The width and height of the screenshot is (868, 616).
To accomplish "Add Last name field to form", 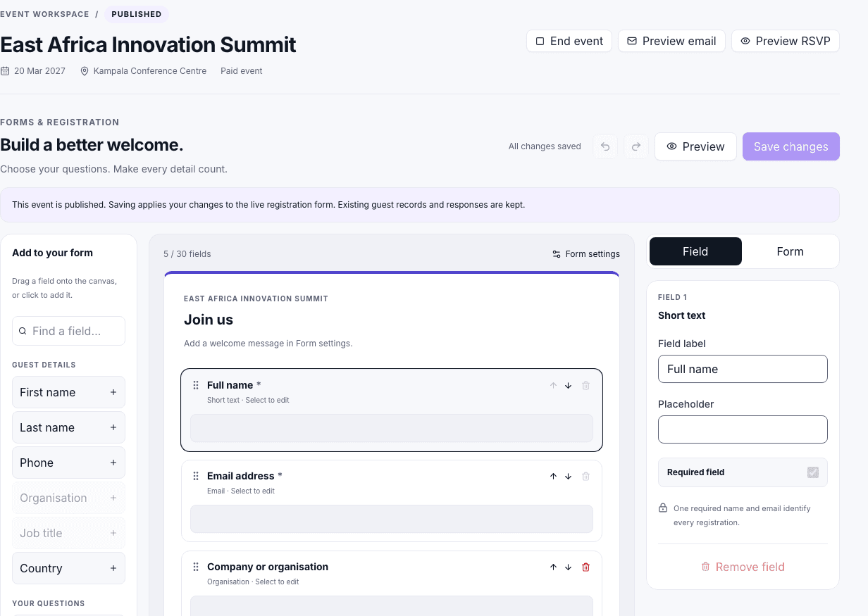I will click(68, 427).
